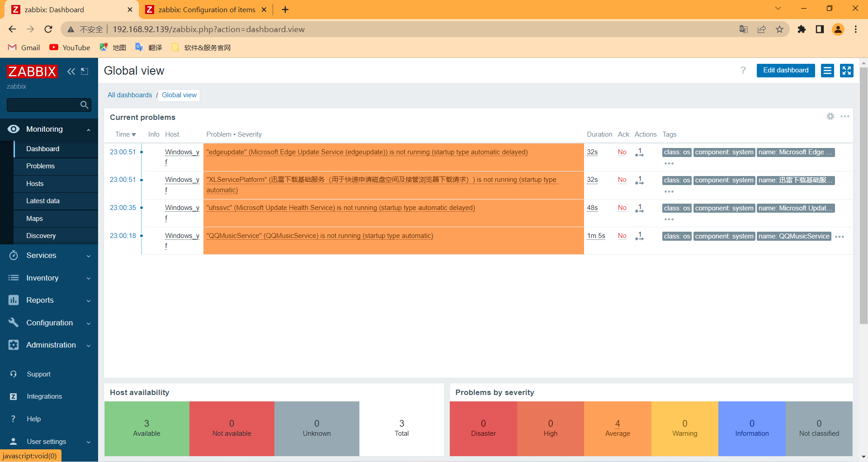Open Current problems widget three-dots menu
This screenshot has height=462, width=868.
(845, 116)
